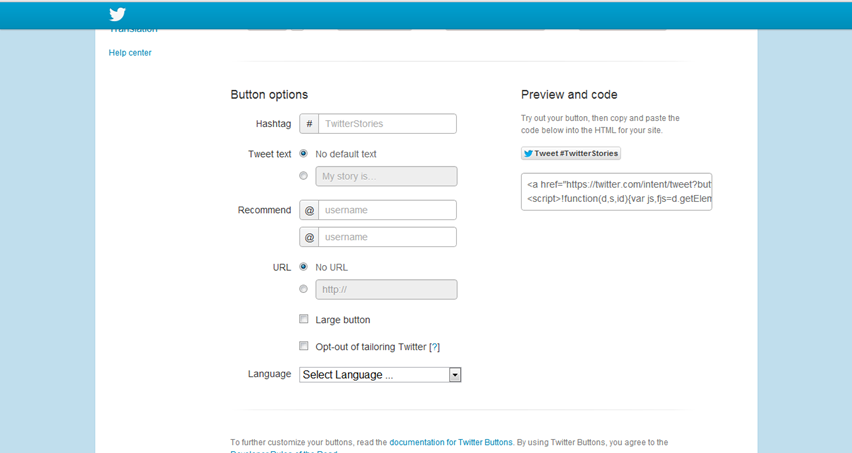
Task: Open the Select Language dropdown
Action: [x=380, y=375]
